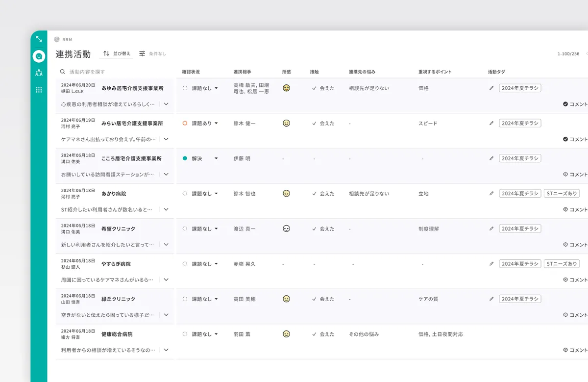Select the chat face icon in sidebar
This screenshot has width=588, height=382.
(x=38, y=56)
